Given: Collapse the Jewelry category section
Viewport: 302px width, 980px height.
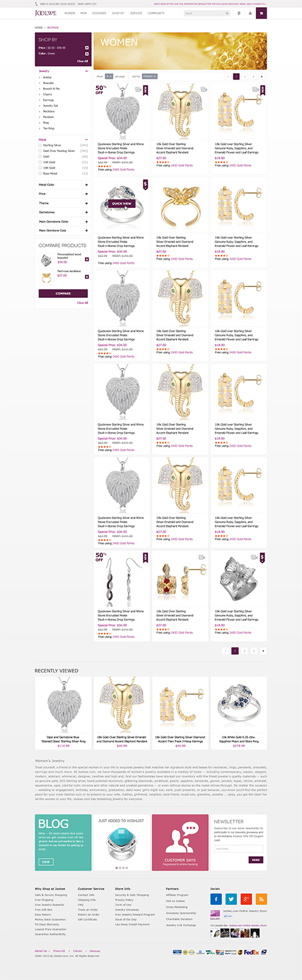Looking at the screenshot, I should (86, 71).
